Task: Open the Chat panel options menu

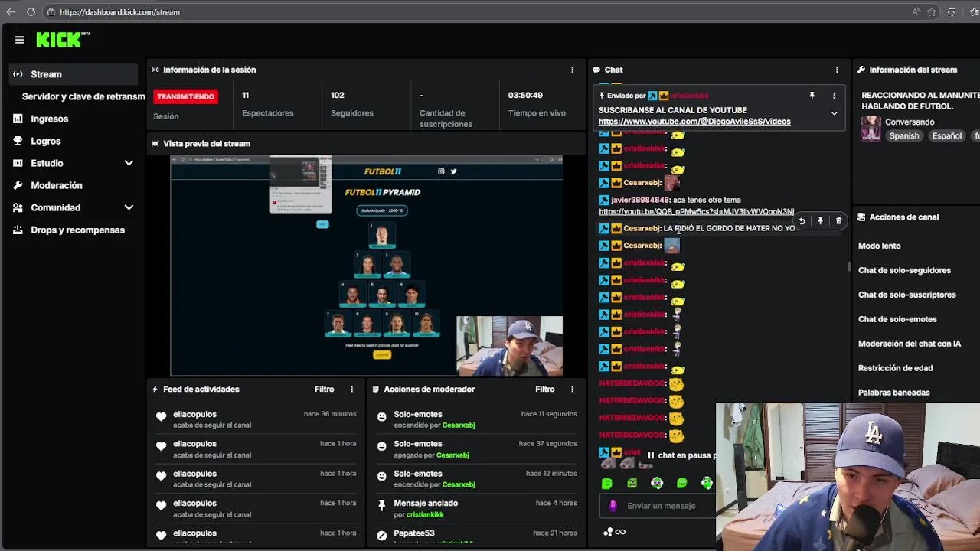Action: (837, 70)
